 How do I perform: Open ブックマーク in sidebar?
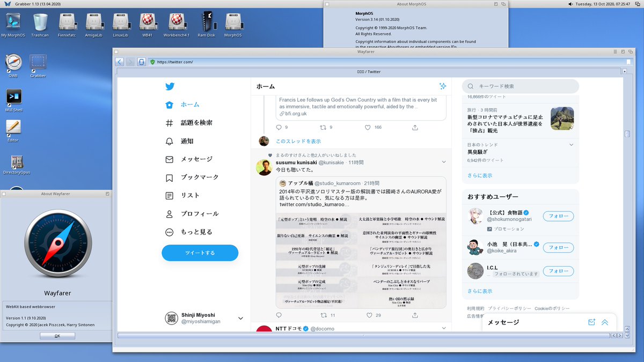pyautogui.click(x=192, y=178)
